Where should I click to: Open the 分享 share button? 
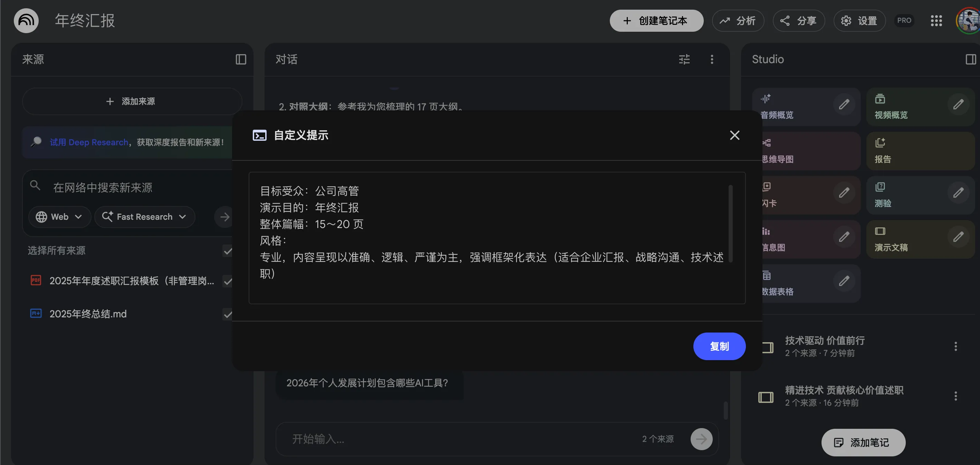pos(798,20)
